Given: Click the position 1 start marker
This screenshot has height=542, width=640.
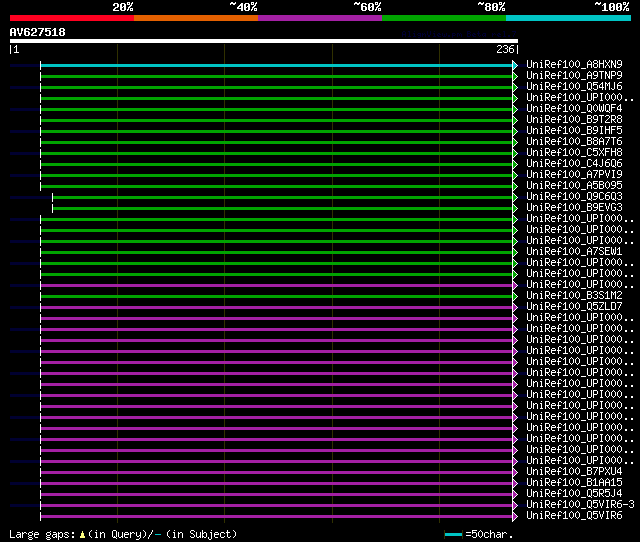Looking at the screenshot, I should click(14, 49).
